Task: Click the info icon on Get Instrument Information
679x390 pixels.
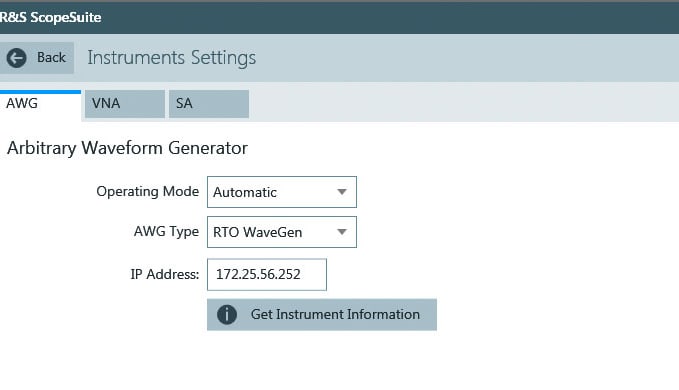Action: 227,315
